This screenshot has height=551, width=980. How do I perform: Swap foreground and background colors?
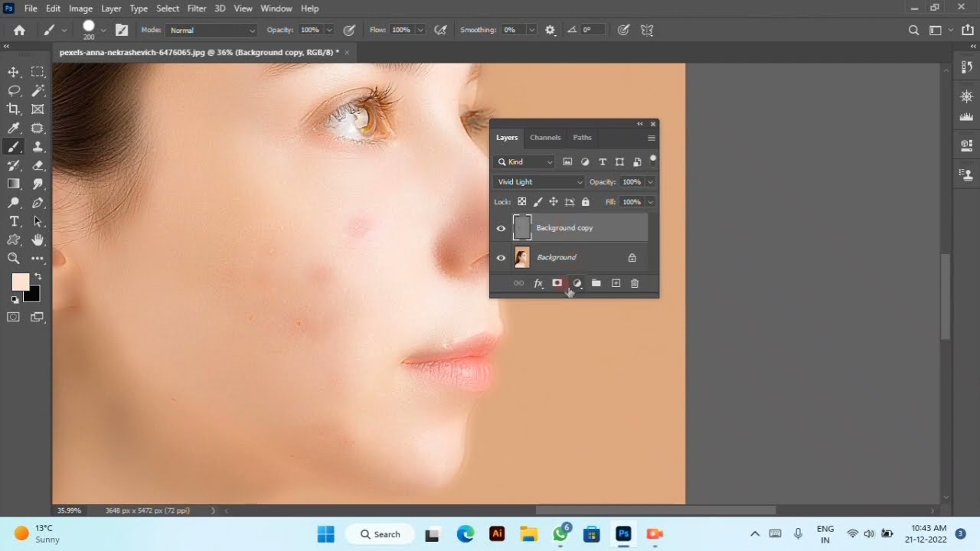click(38, 276)
